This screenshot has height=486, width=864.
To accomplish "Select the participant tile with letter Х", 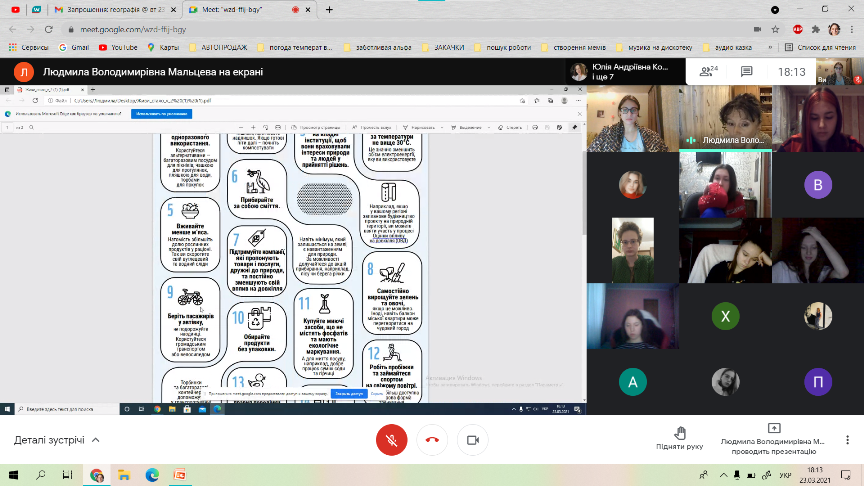I will click(x=725, y=316).
